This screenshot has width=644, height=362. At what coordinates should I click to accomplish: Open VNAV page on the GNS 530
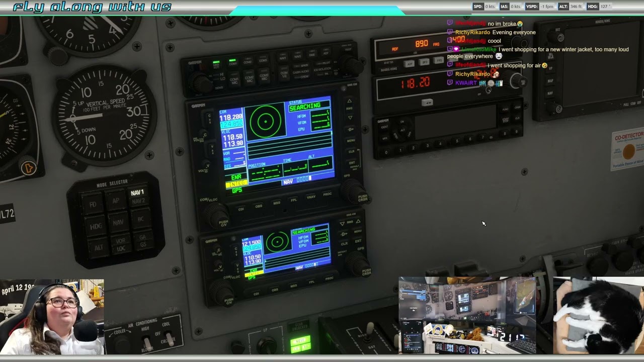point(311,197)
